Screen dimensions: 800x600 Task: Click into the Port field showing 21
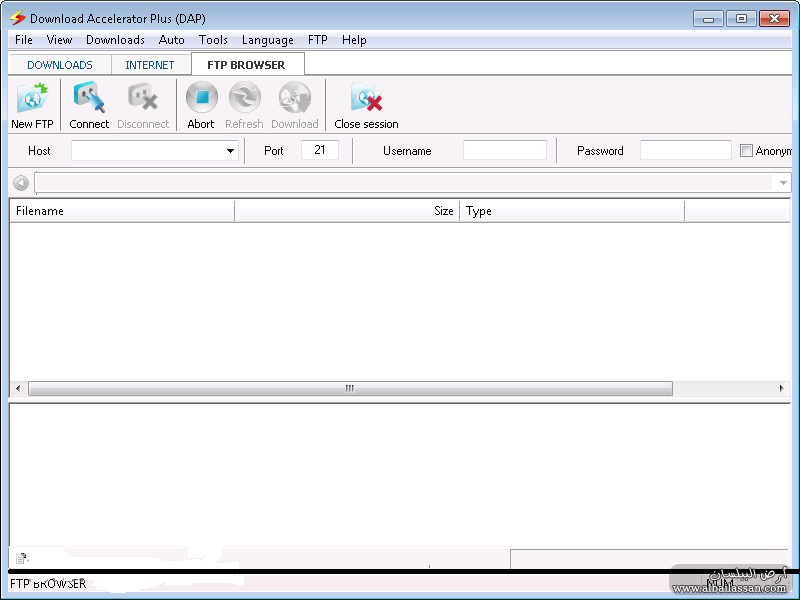[x=320, y=150]
